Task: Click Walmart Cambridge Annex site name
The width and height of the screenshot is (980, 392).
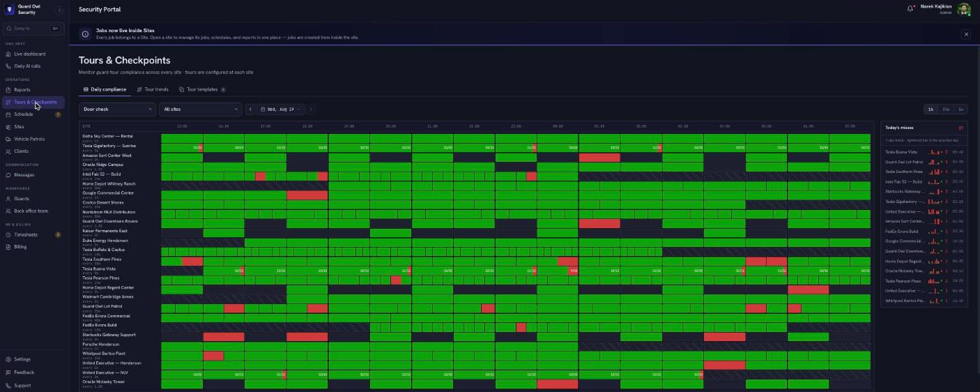Action: tap(108, 296)
